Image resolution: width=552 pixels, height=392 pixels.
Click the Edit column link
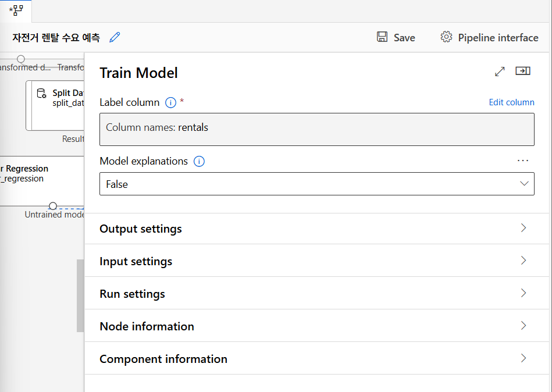point(511,102)
